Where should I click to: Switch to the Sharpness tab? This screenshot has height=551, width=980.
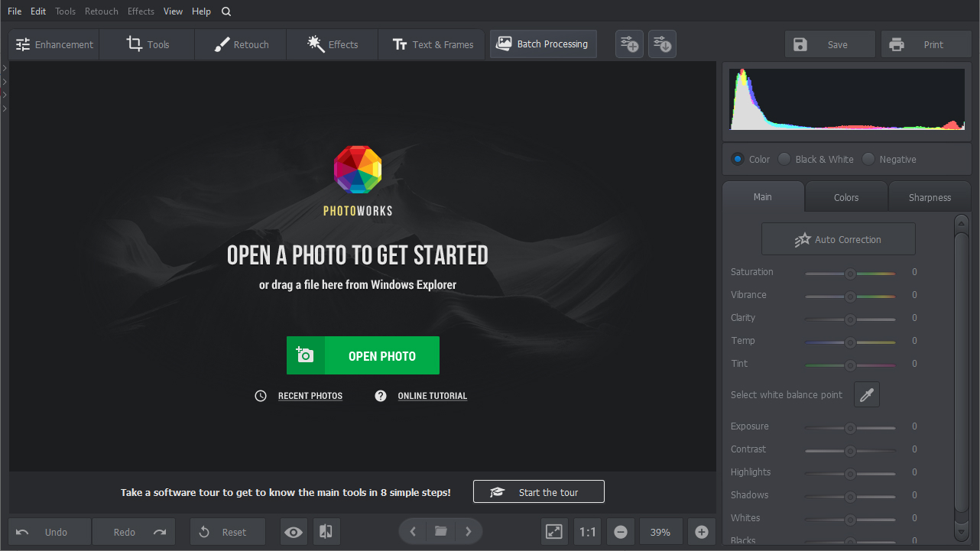coord(930,197)
